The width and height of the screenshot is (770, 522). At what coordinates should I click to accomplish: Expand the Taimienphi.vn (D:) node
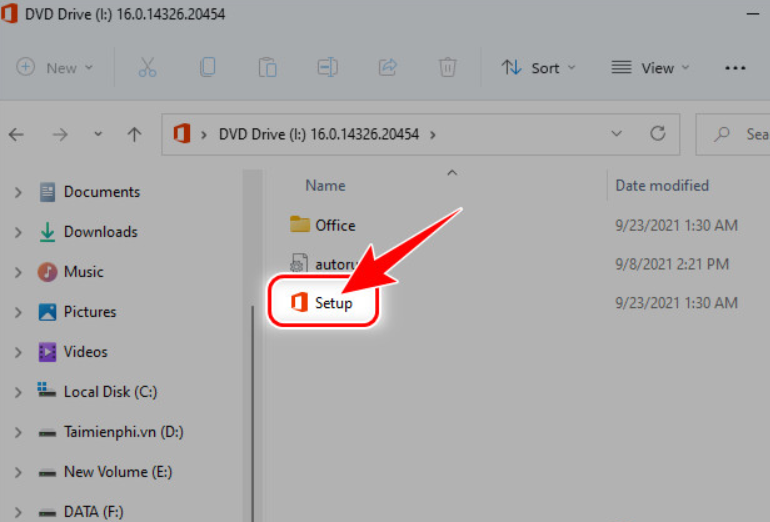tap(18, 432)
